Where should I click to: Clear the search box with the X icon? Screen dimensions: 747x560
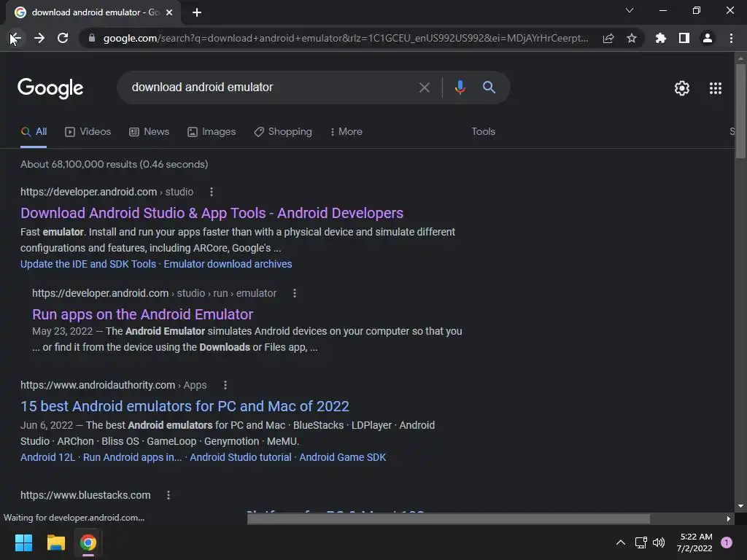[424, 87]
